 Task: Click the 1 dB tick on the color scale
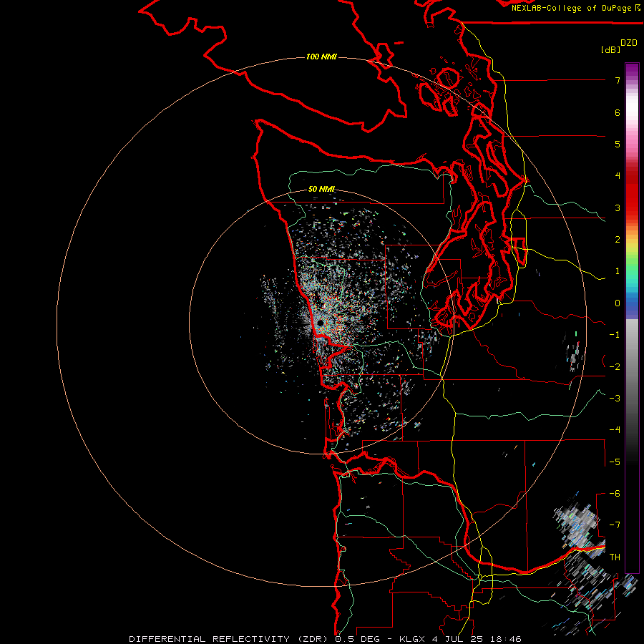tap(618, 271)
